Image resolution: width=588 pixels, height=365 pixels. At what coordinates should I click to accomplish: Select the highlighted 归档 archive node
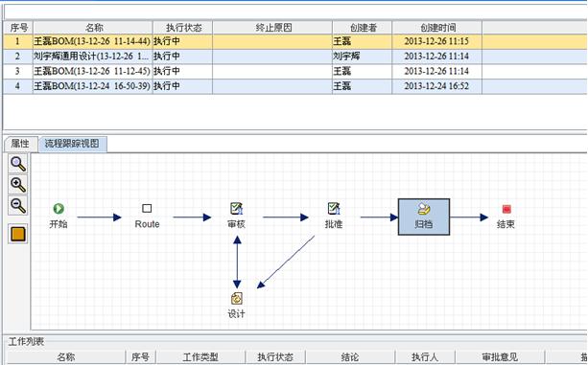click(424, 217)
